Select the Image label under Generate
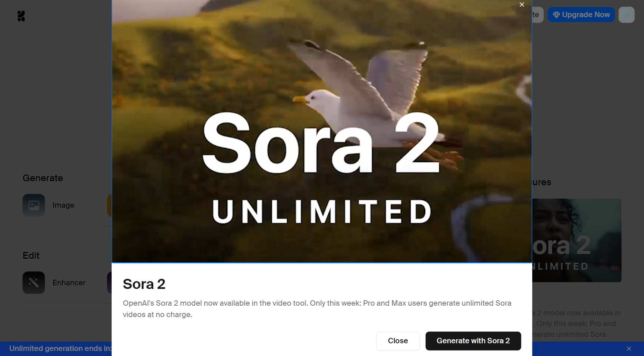The height and width of the screenshot is (356, 644). tap(63, 205)
